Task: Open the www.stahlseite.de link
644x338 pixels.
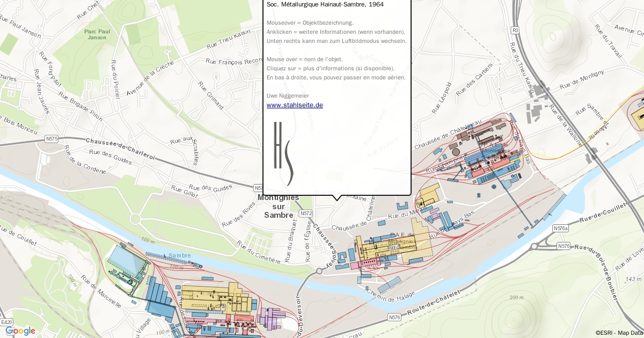Action: [x=295, y=105]
